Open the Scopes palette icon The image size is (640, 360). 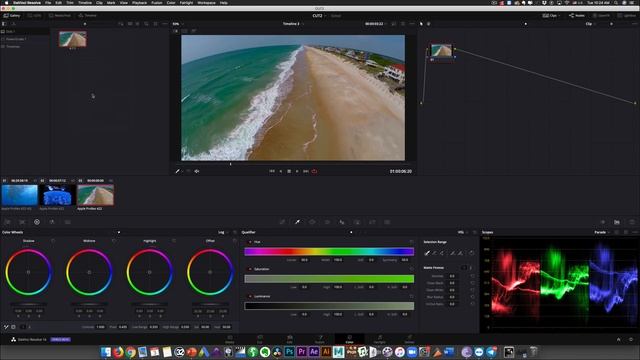coord(617,222)
